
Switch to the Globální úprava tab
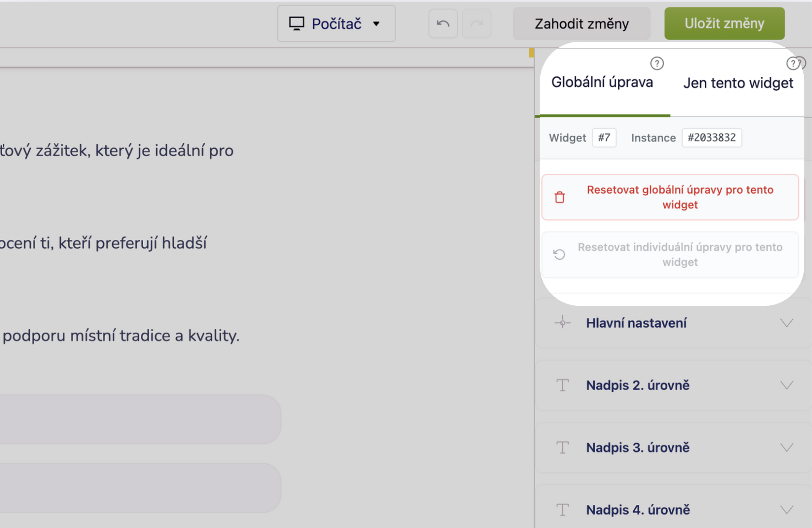602,81
